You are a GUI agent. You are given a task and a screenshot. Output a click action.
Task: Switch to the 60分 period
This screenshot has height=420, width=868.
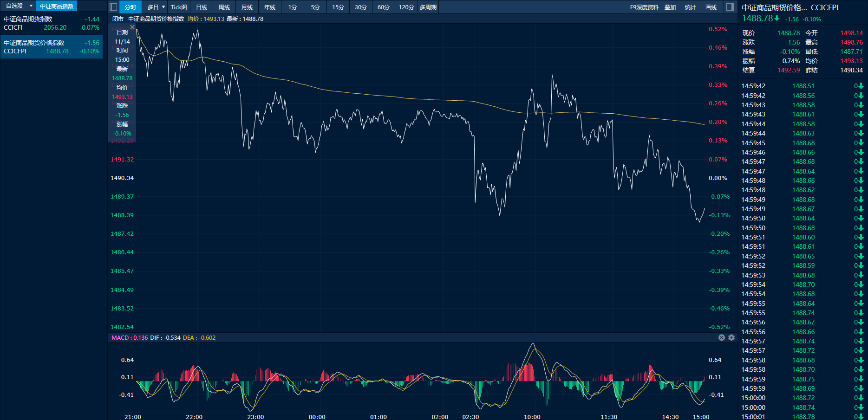coord(383,7)
